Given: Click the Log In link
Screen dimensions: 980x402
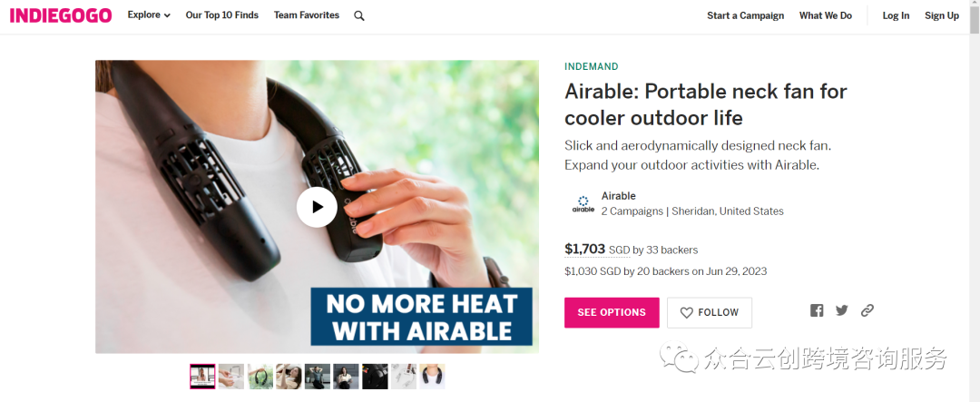Looking at the screenshot, I should coord(896,15).
